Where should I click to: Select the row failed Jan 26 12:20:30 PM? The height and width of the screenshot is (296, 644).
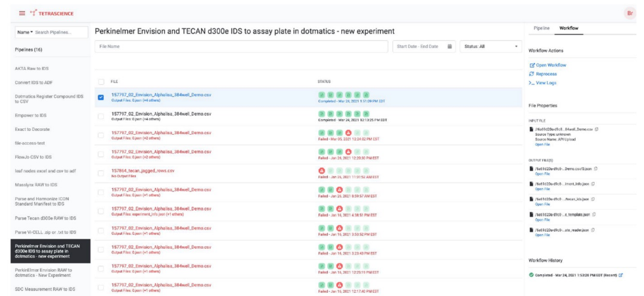[x=101, y=154]
